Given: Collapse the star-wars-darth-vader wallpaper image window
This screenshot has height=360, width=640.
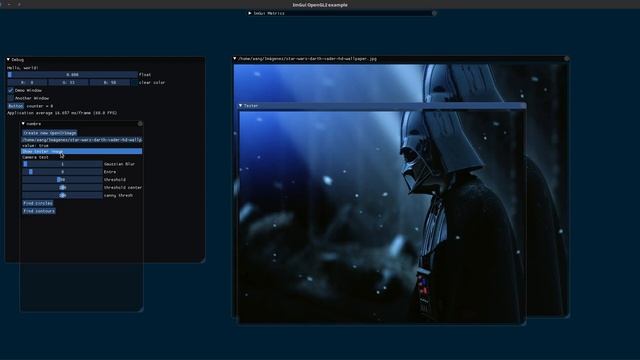Looking at the screenshot, I should pyautogui.click(x=235, y=59).
